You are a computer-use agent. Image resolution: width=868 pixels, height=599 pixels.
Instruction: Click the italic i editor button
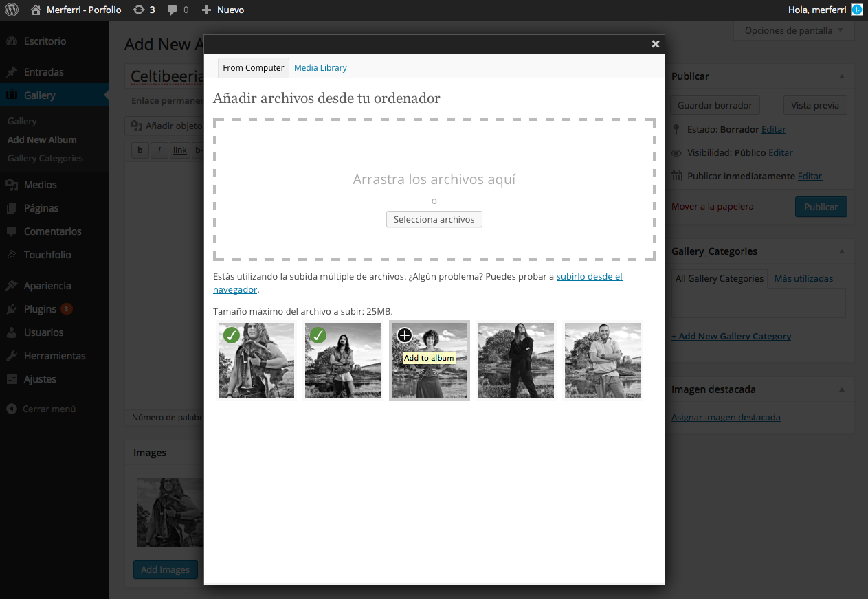tap(159, 150)
